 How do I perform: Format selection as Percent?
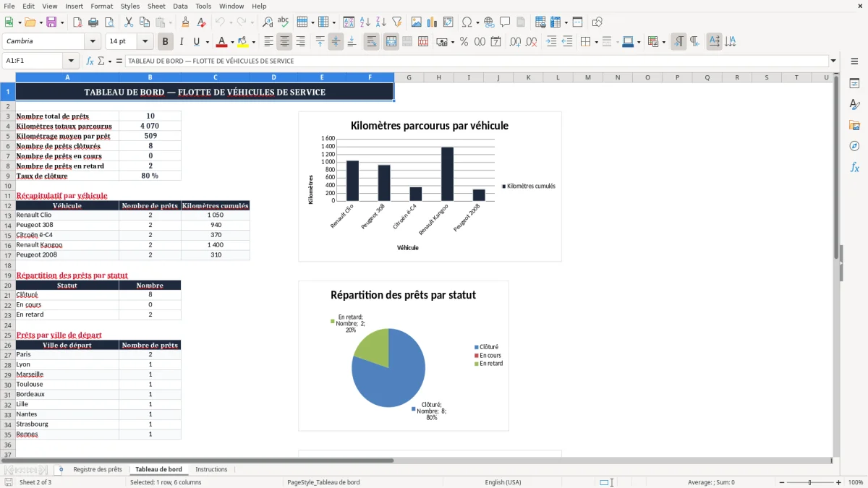464,42
